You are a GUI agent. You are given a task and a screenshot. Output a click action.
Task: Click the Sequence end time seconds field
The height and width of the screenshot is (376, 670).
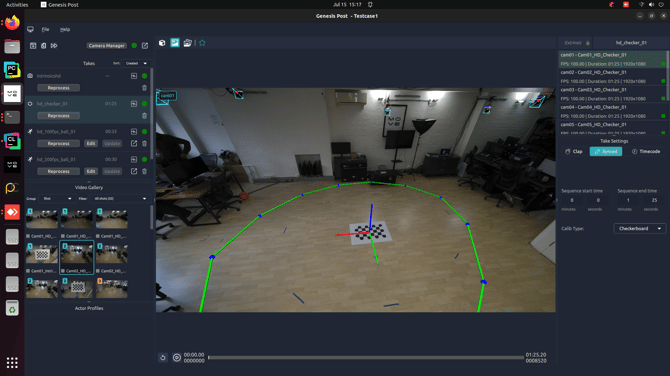coord(654,200)
